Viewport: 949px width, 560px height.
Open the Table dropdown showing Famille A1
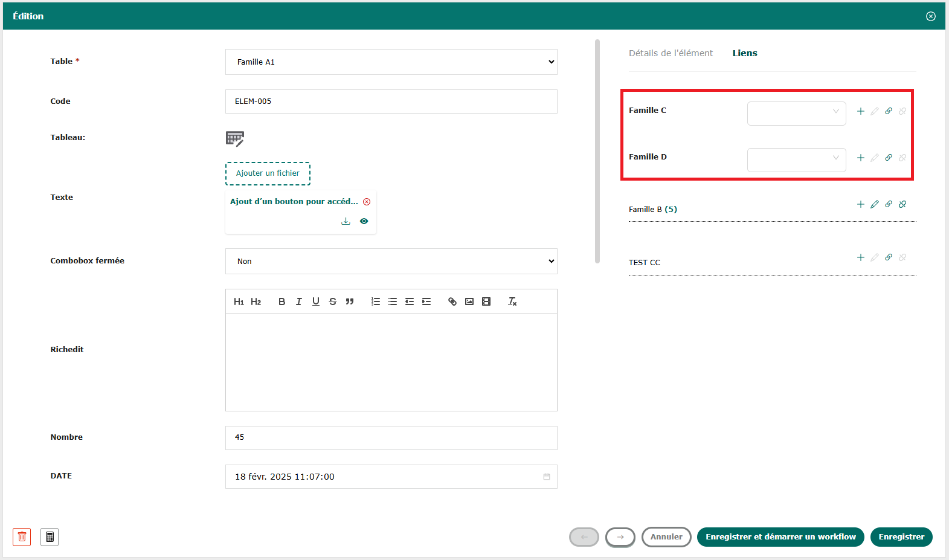point(391,62)
